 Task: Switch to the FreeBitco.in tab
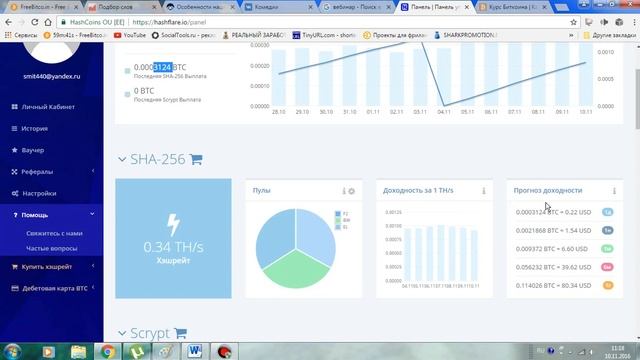coord(43,7)
